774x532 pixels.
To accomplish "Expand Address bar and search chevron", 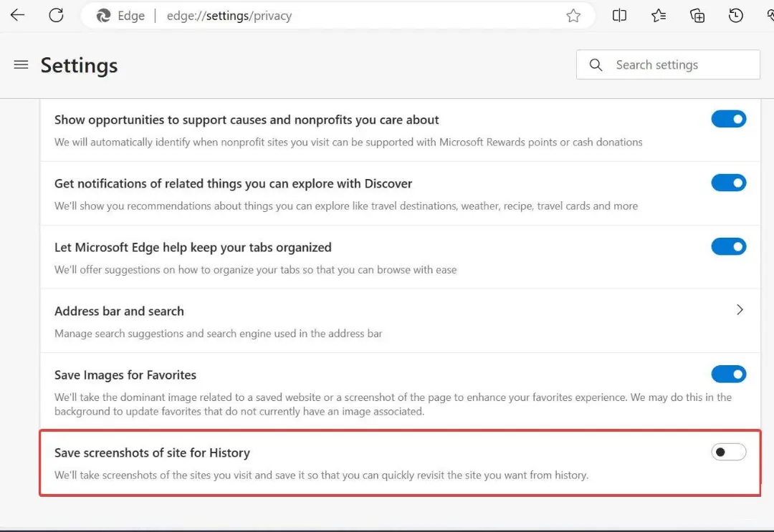I will click(740, 309).
